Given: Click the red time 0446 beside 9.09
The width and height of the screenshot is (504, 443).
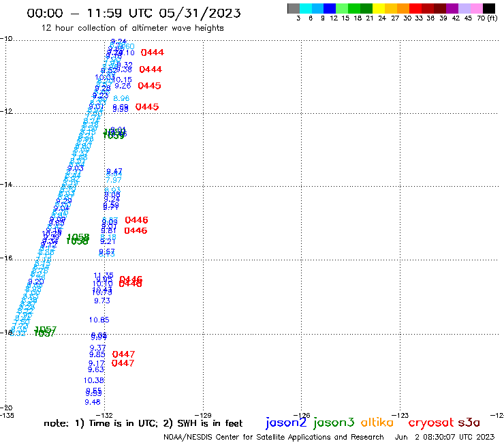Looking at the screenshot, I should point(137,220).
